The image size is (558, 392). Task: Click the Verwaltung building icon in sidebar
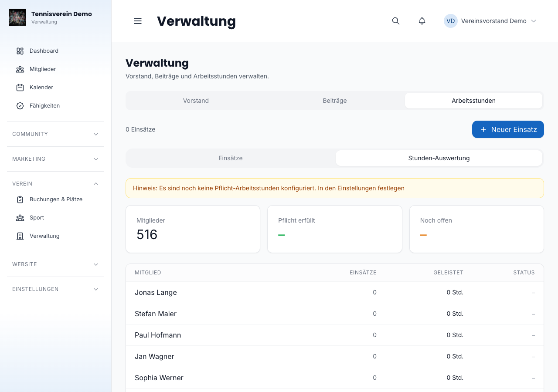point(20,236)
